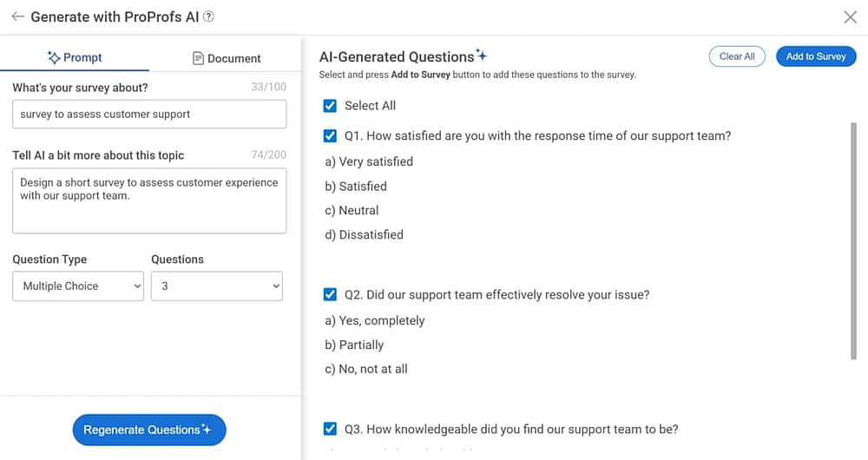Toggle the Select All checkbox

tap(330, 106)
